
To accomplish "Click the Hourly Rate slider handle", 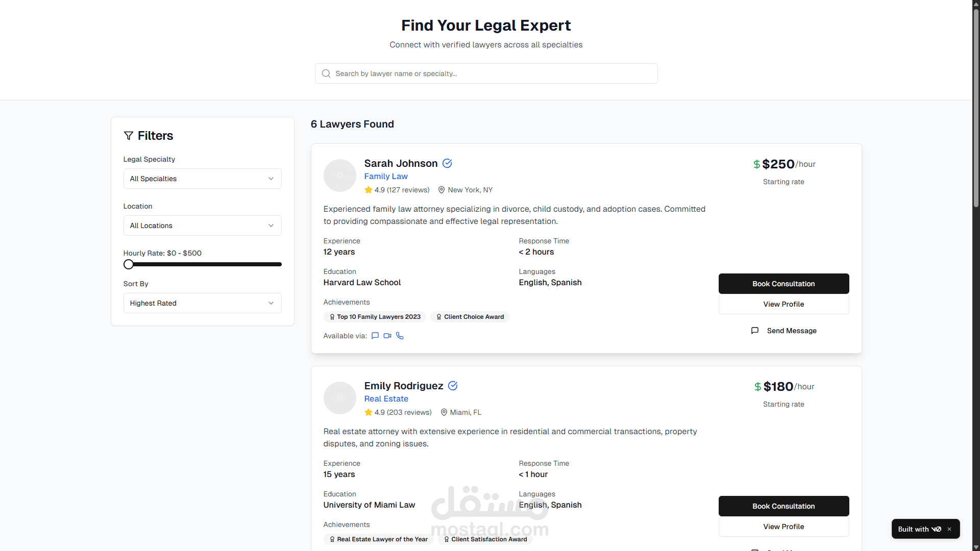I will 129,264.
